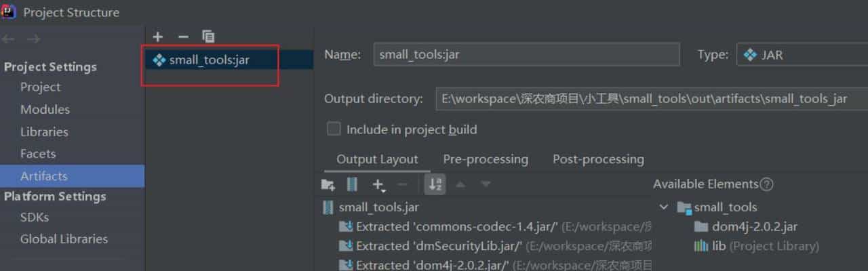Image resolution: width=868 pixels, height=271 pixels.
Task: Move element down with the arrow icon
Action: tap(486, 184)
